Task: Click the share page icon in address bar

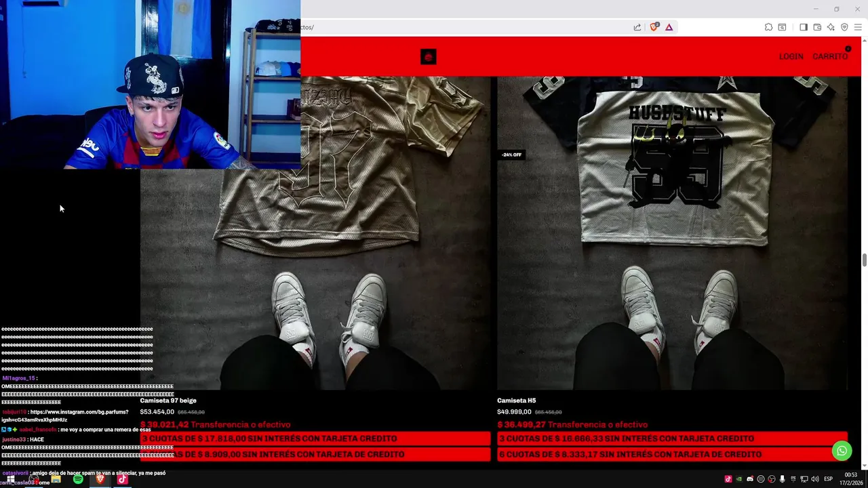Action: coord(637,27)
